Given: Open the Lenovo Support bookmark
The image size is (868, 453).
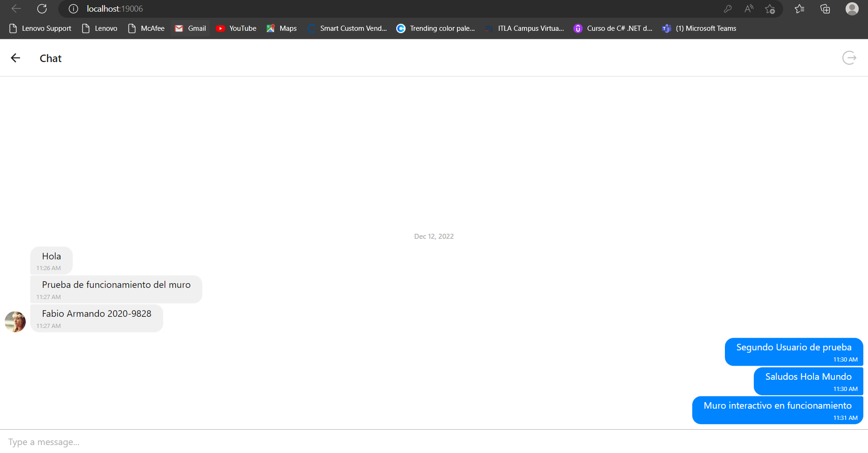Looking at the screenshot, I should pos(40,28).
